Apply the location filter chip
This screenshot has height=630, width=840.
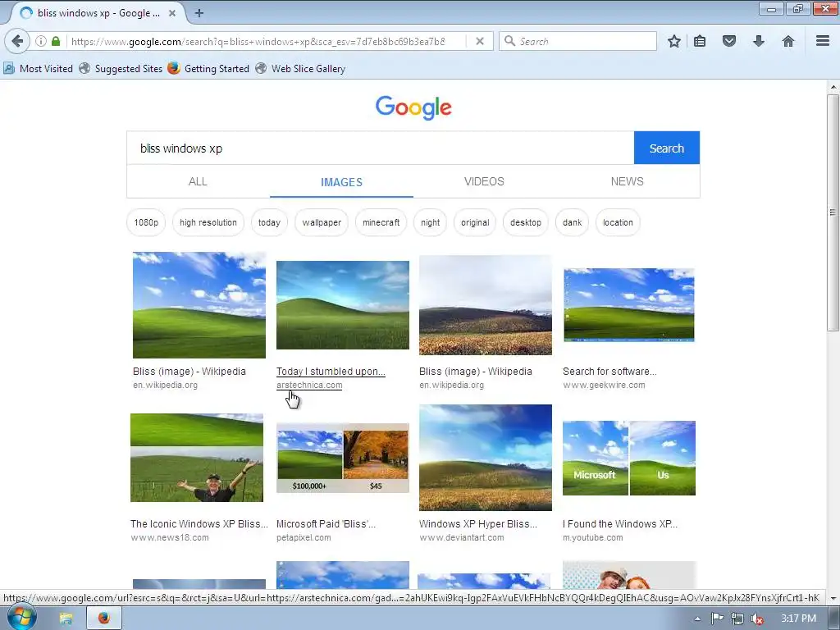pyautogui.click(x=618, y=222)
